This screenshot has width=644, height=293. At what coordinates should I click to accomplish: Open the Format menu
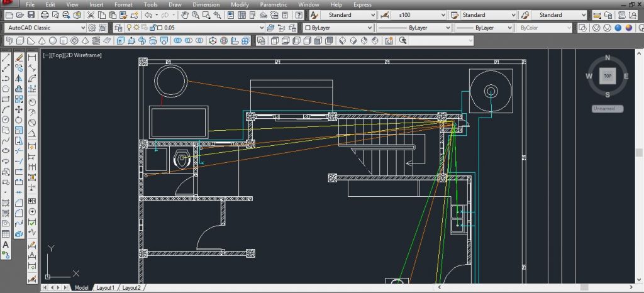(123, 4)
